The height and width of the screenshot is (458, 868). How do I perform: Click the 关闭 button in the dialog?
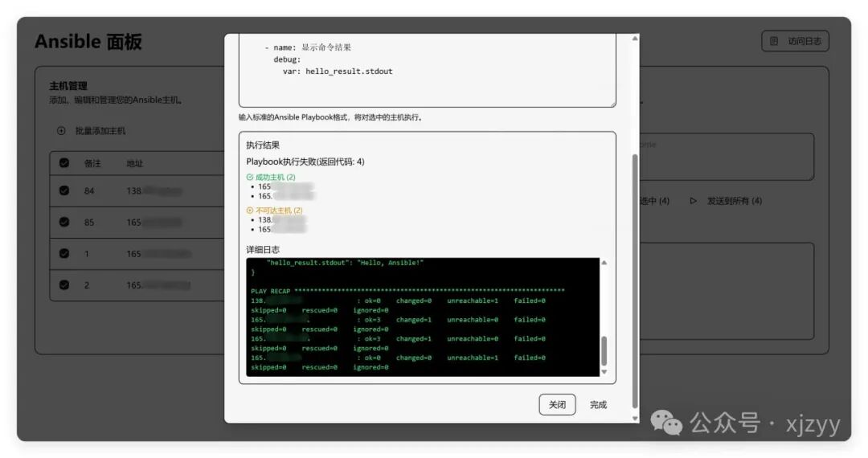[557, 404]
